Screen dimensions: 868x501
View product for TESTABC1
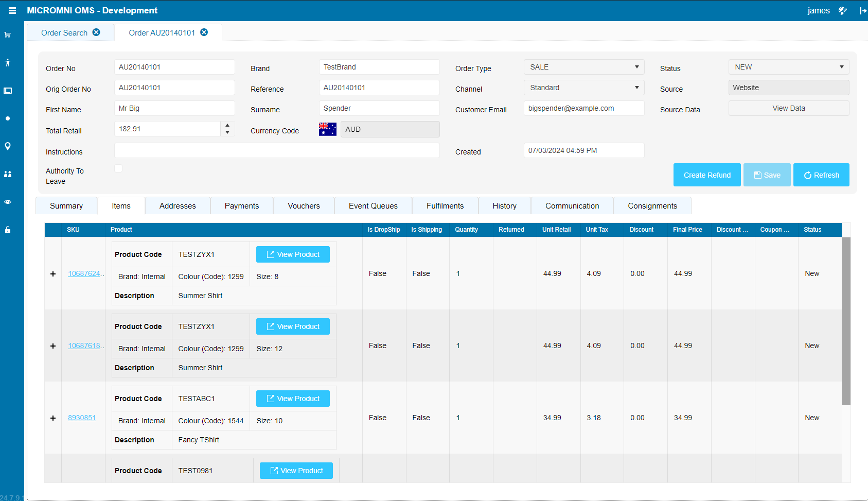[x=293, y=399]
